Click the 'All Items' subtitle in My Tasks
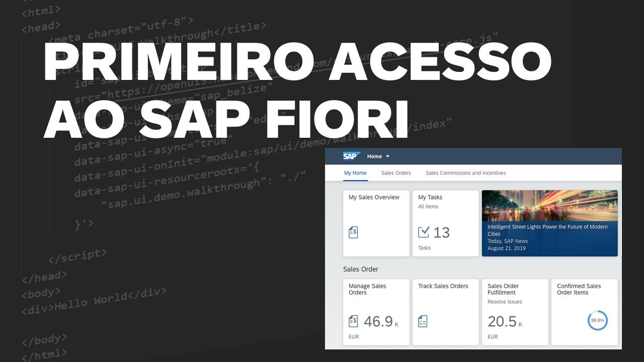This screenshot has height=362, width=644. coord(428,207)
